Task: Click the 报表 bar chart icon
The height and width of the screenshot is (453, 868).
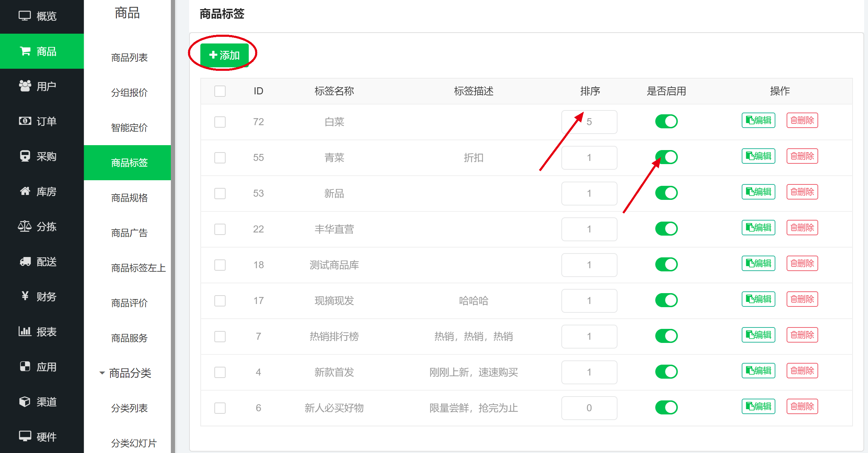Action: (x=25, y=331)
